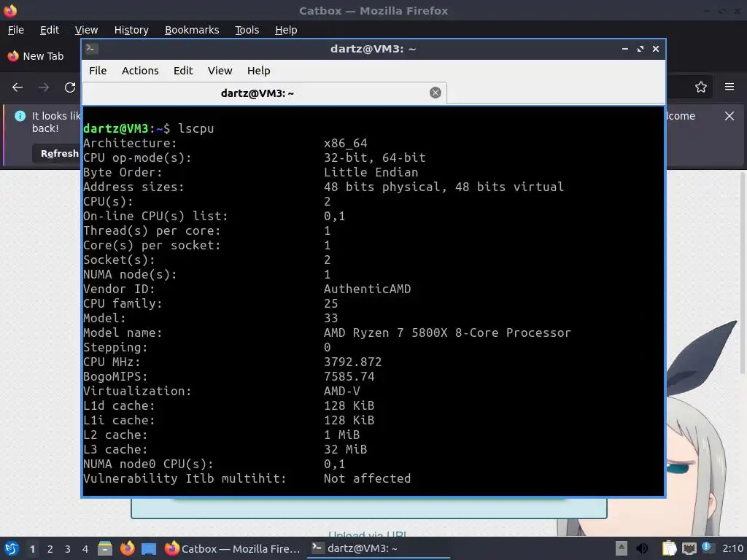
Task: Click the '3792.872' CPU MHz value
Action: pos(352,362)
